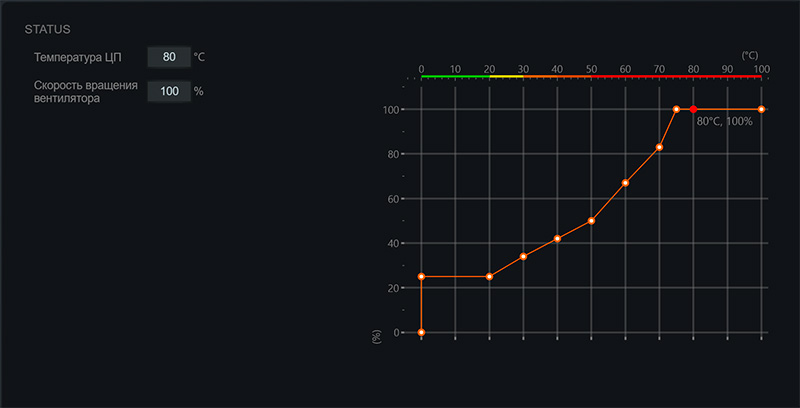The width and height of the screenshot is (800, 408).
Task: Click the 90 mark on the temperature scale
Action: tap(727, 69)
